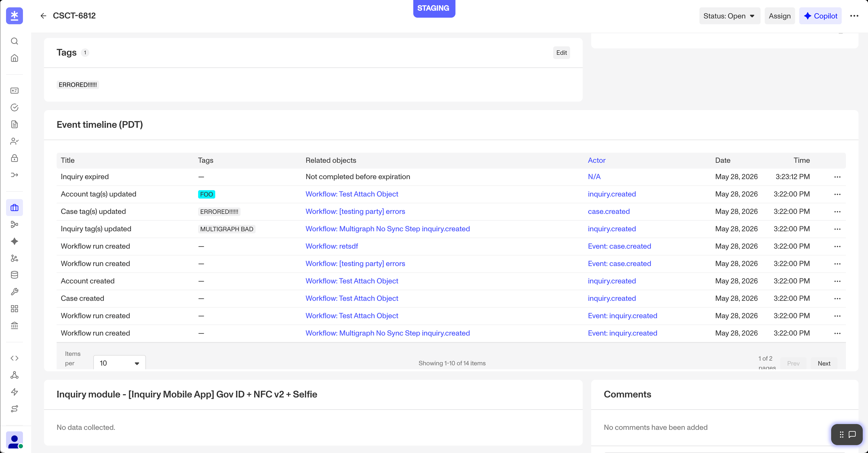Image resolution: width=868 pixels, height=453 pixels.
Task: Click the asterisk app logo in the sidebar
Action: tap(14, 16)
